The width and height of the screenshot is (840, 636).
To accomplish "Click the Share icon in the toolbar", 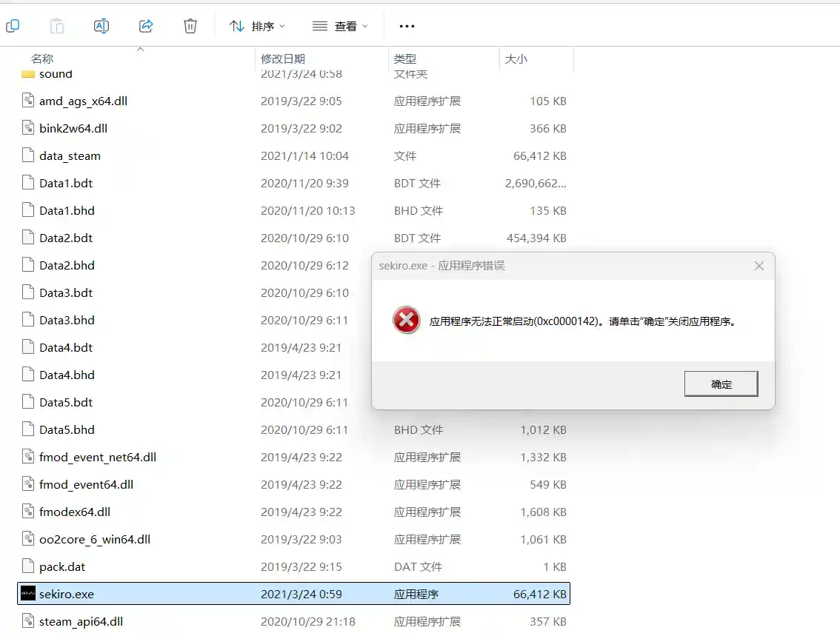I will (145, 25).
